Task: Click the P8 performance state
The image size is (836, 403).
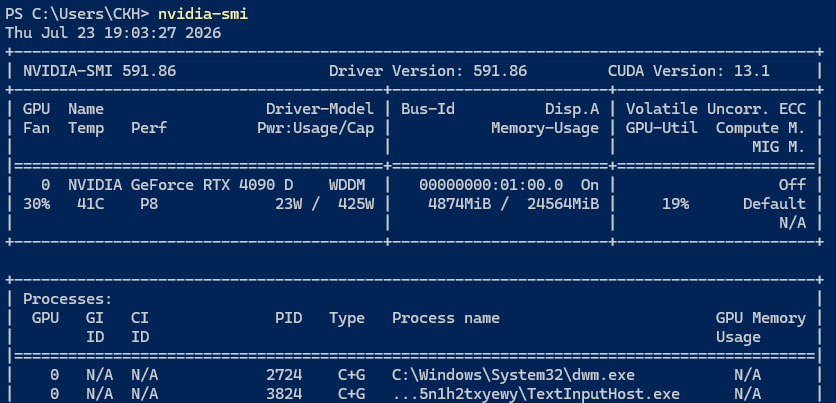Action: coord(149,204)
